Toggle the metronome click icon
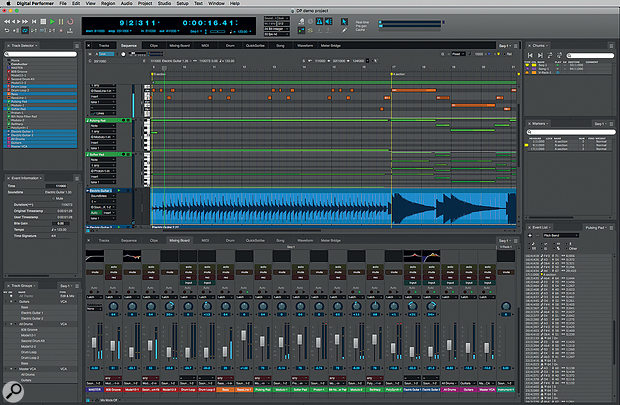Viewport: 620px width, 405px height. (319, 21)
